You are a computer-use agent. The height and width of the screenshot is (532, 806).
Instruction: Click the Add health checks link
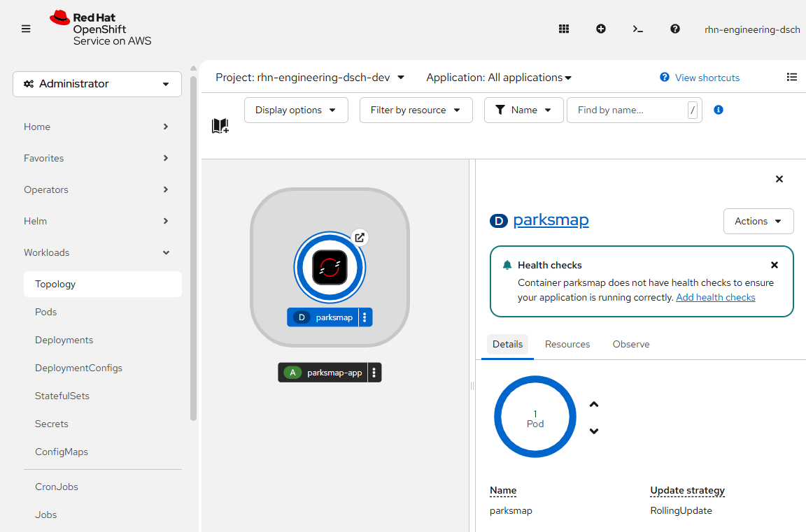pyautogui.click(x=715, y=297)
